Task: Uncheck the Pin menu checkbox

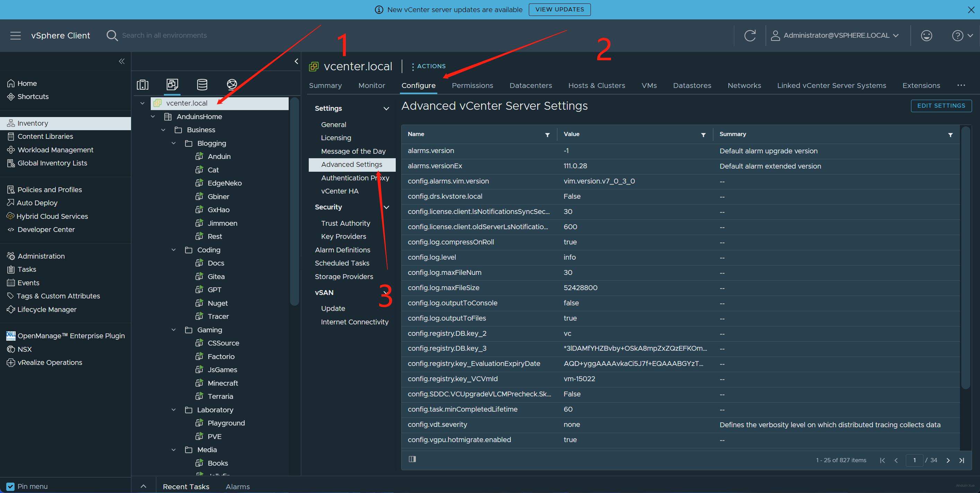Action: point(10,486)
